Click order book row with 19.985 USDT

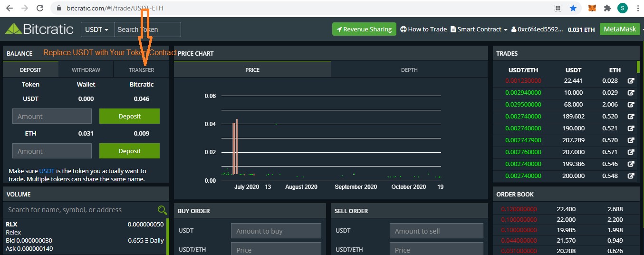click(566, 230)
